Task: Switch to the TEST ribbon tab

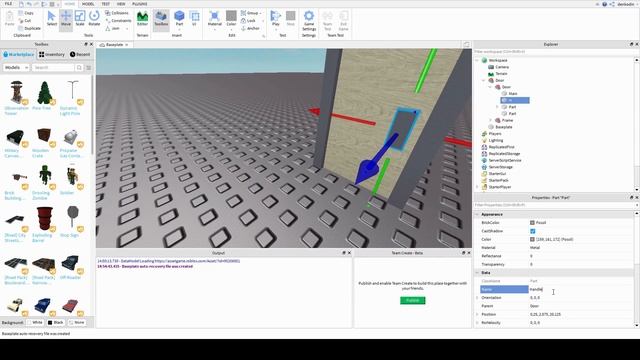Action: click(106, 4)
